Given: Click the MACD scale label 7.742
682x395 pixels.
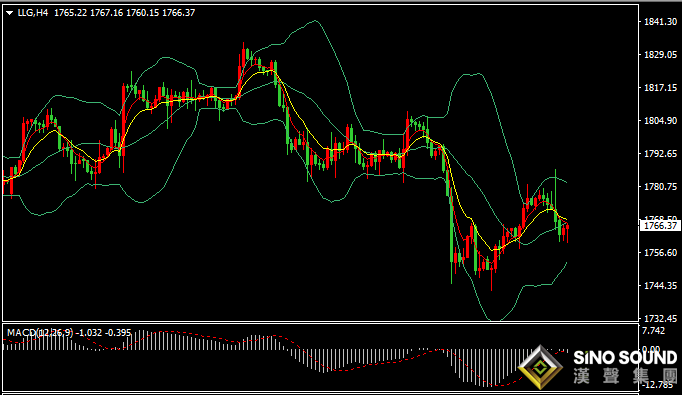Looking at the screenshot, I should click(654, 331).
